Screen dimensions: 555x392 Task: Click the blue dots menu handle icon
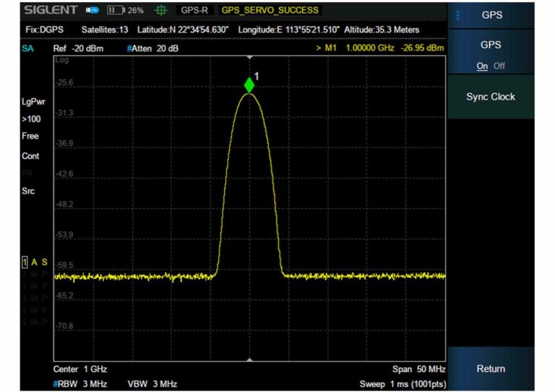(x=457, y=15)
